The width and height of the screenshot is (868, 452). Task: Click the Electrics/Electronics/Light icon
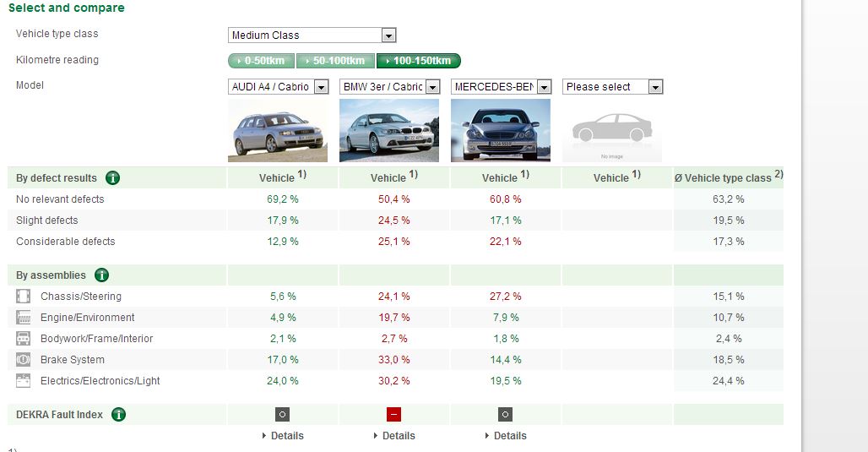point(24,381)
